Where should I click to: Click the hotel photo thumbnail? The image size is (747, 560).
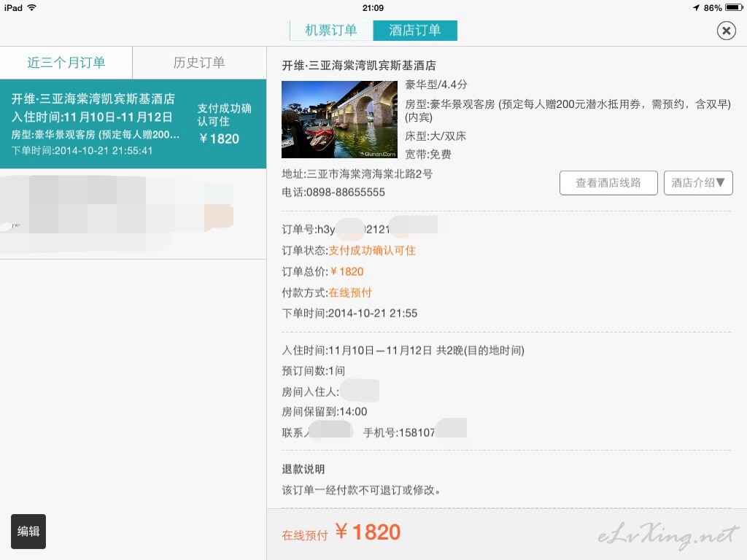[339, 120]
